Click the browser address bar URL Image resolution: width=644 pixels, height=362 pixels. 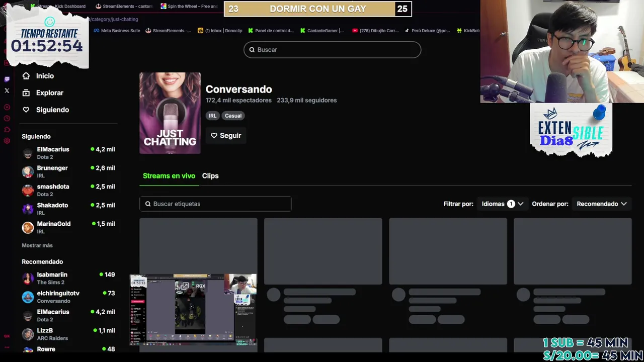click(x=113, y=19)
